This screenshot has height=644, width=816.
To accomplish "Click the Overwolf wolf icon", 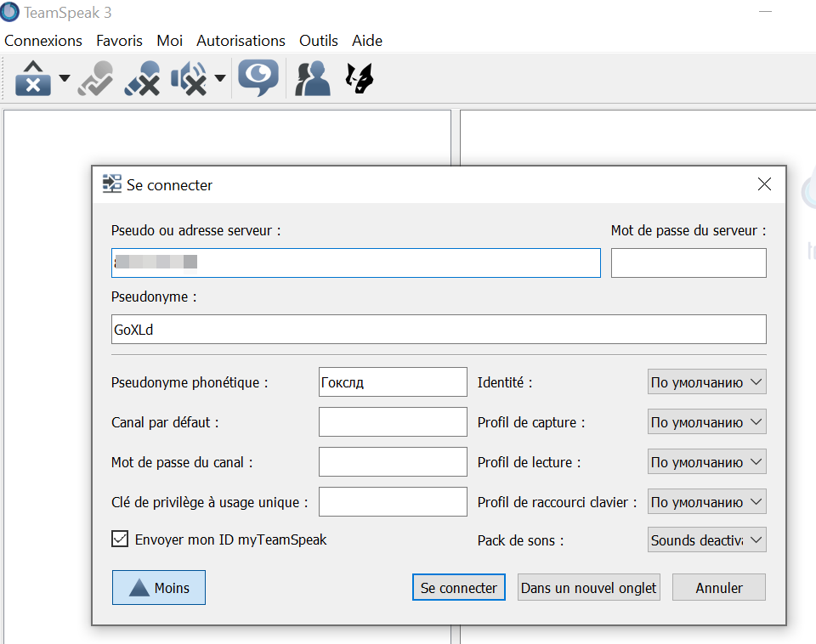I will pos(360,78).
